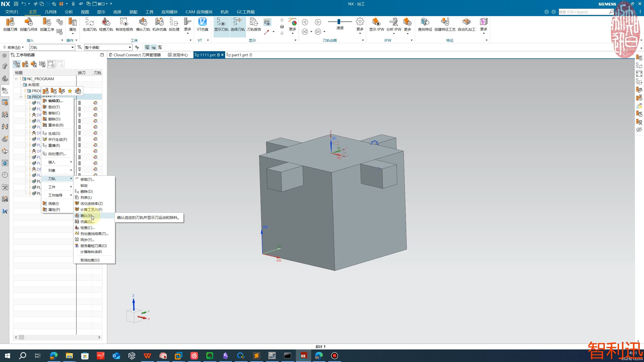The width and height of the screenshot is (644, 362).
Task: Toggle the 选择刀轨 (Select Tool Path) button
Action: pyautogui.click(x=237, y=23)
